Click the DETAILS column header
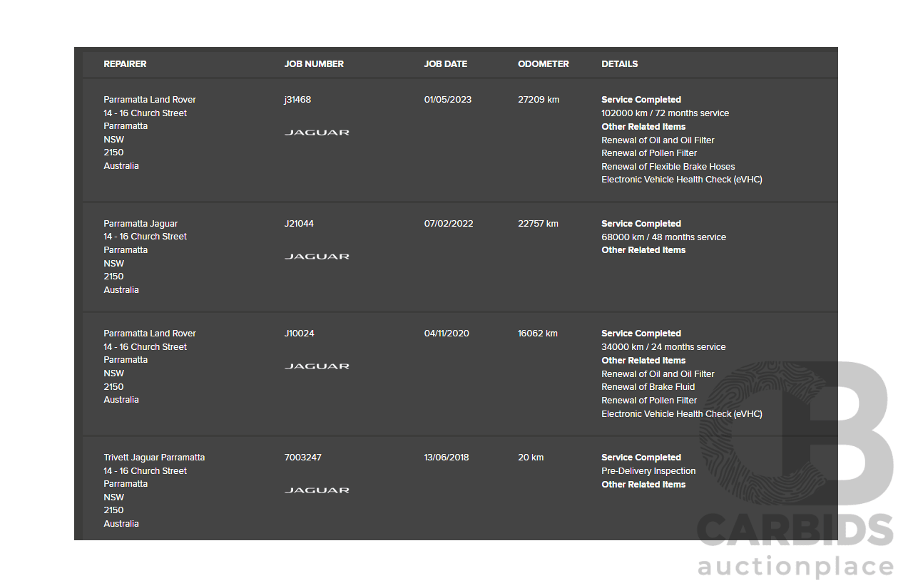 tap(620, 64)
